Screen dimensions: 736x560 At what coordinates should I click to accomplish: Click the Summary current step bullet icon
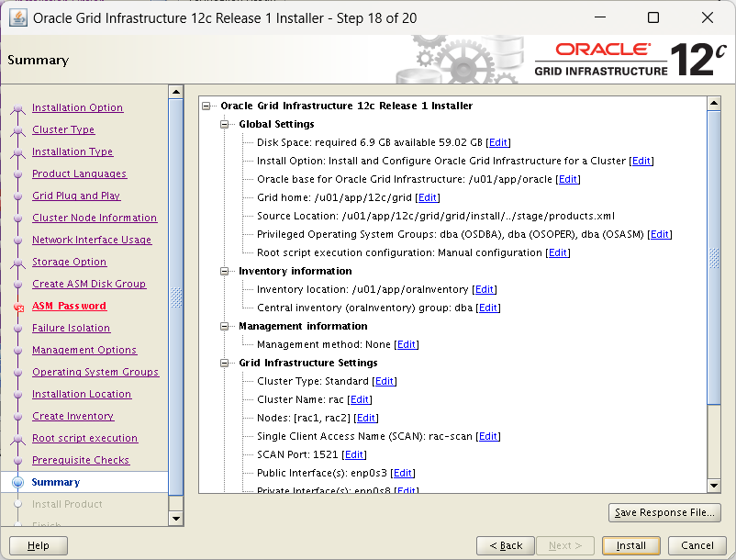[17, 482]
